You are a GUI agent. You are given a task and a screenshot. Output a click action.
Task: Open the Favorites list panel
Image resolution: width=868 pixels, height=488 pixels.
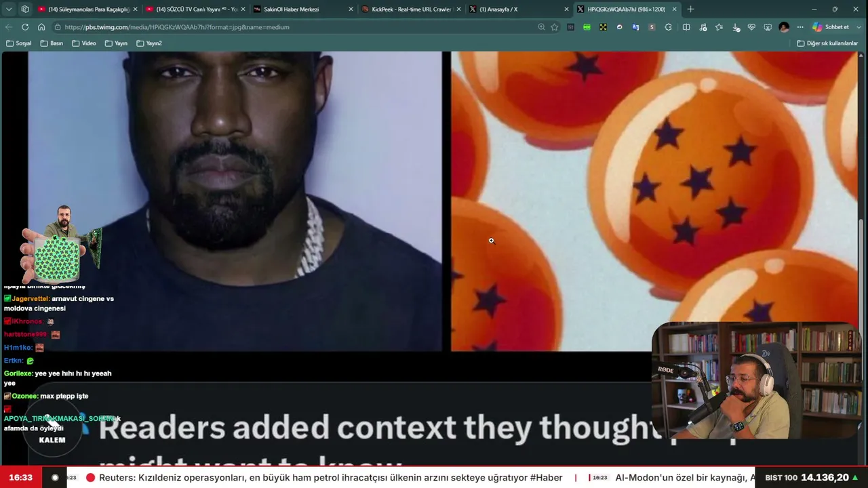[x=719, y=27]
